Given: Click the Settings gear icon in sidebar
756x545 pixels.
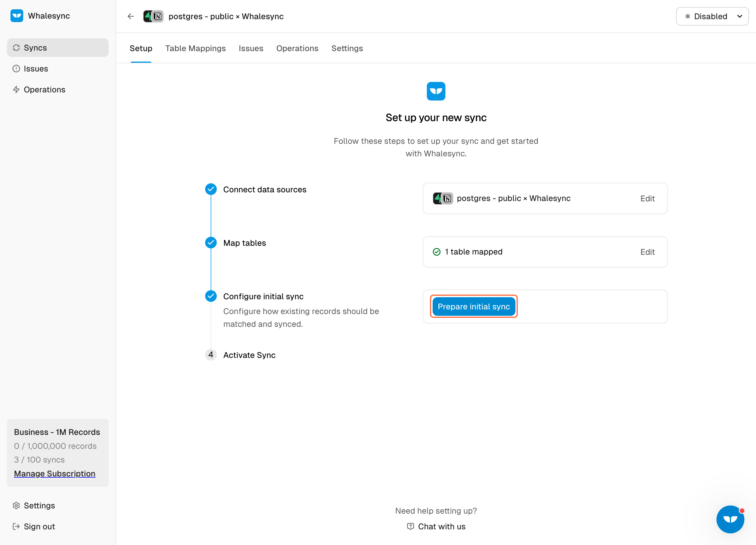Looking at the screenshot, I should click(16, 506).
